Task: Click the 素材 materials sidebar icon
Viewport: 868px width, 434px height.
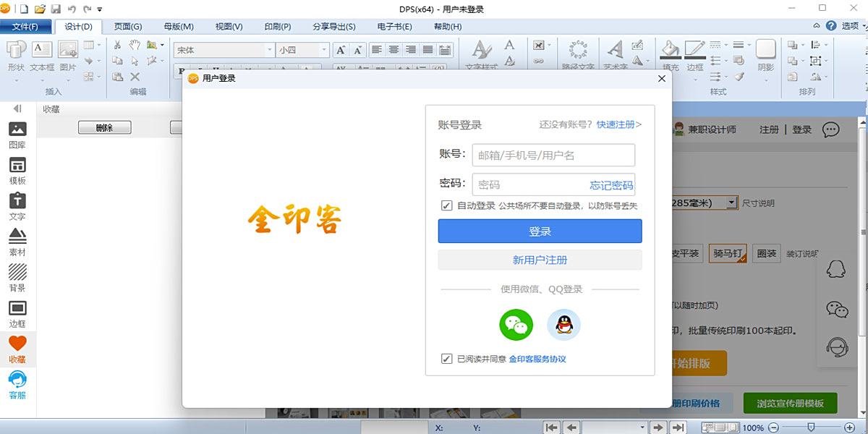Action: (x=17, y=242)
